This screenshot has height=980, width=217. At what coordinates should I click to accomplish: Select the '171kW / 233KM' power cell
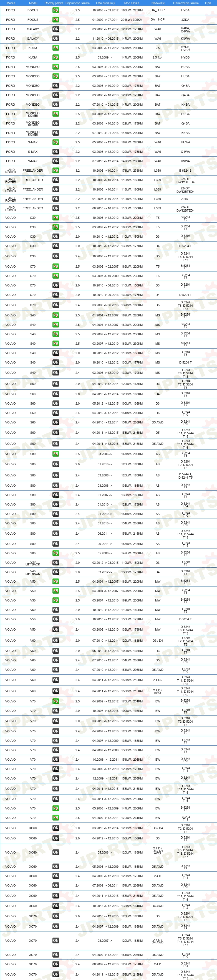tap(132, 171)
